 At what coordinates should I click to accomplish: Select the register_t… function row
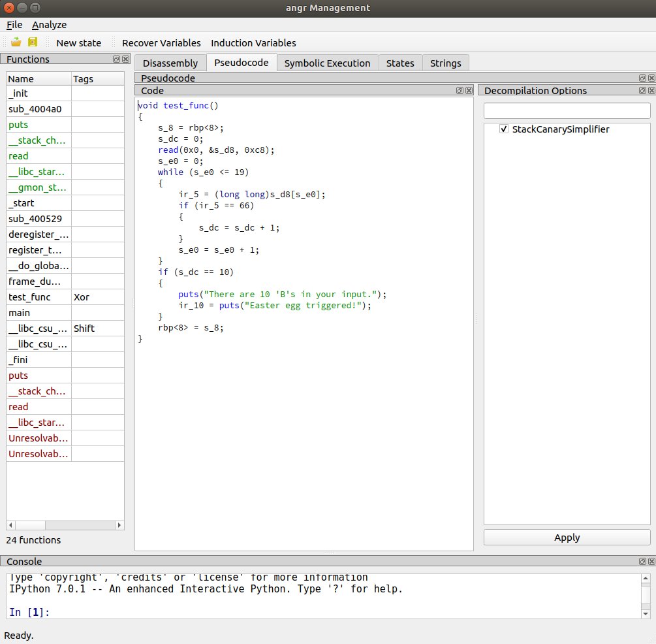click(65, 250)
